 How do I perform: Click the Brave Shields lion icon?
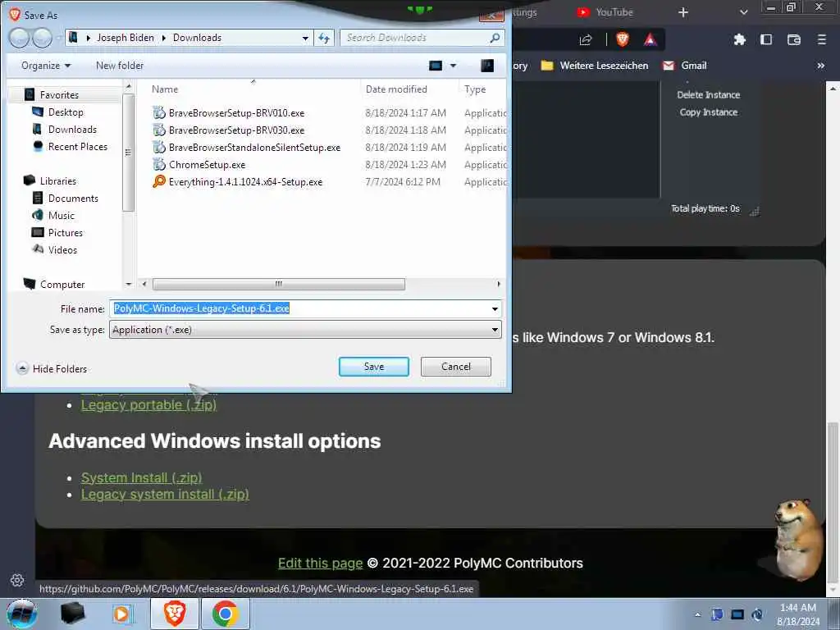[x=623, y=39]
